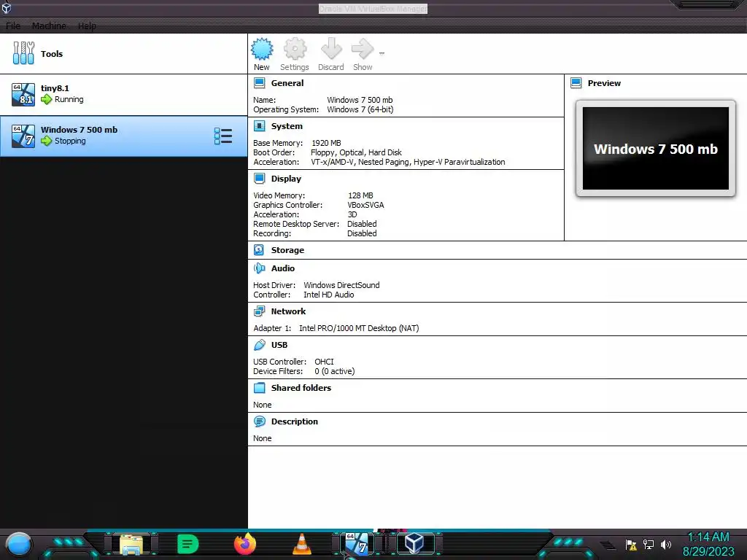
Task: Click 'Windows 7 (64-bit)' operating system value
Action: tap(360, 109)
